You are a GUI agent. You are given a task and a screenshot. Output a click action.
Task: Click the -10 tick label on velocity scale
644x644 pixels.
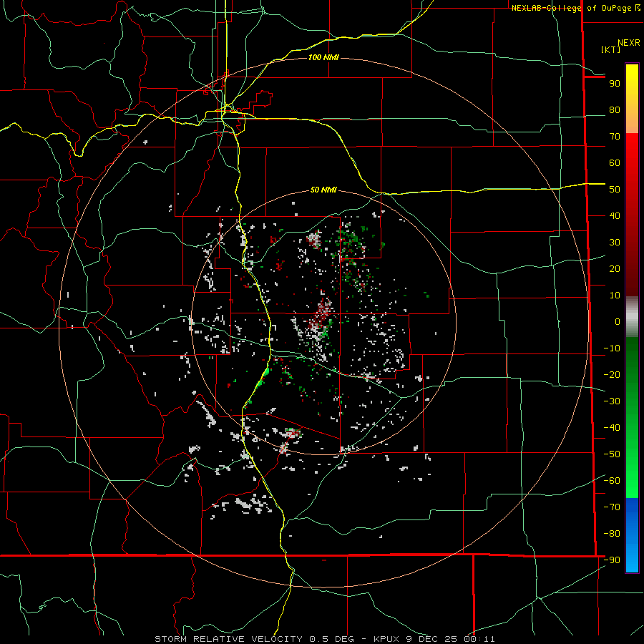pos(612,348)
